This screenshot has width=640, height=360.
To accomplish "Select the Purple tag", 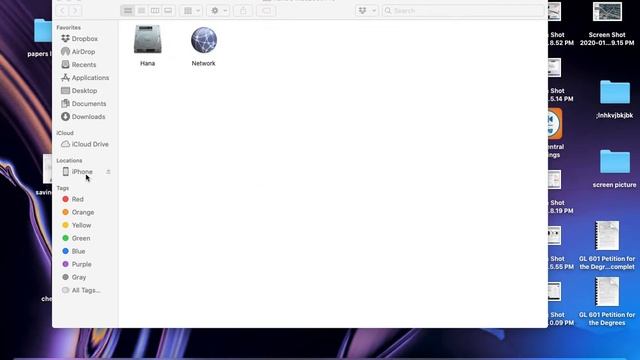I will (81, 264).
